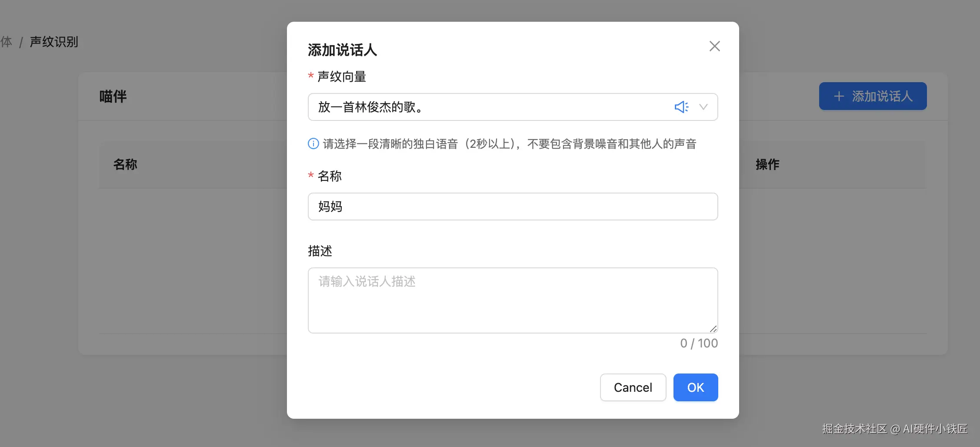This screenshot has width=980, height=447.
Task: Focus the 请输入说话人描述 textarea
Action: coord(512,300)
